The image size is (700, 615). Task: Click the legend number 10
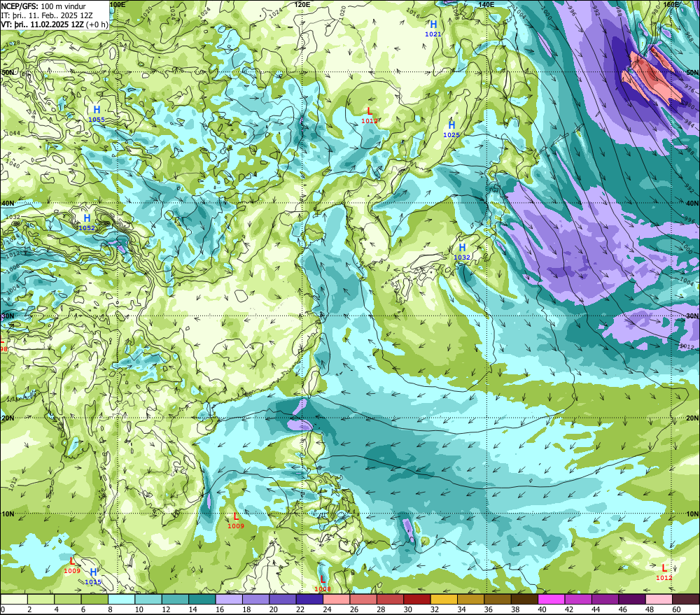[x=139, y=609]
